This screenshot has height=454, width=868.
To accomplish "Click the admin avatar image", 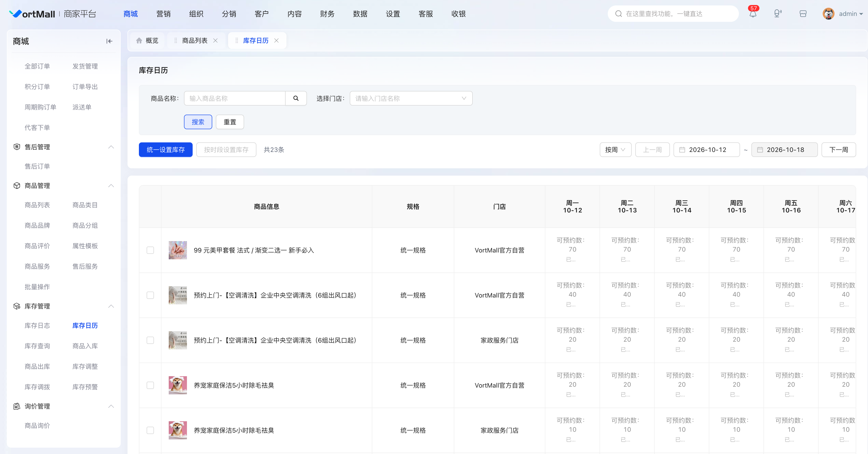I will 828,14.
